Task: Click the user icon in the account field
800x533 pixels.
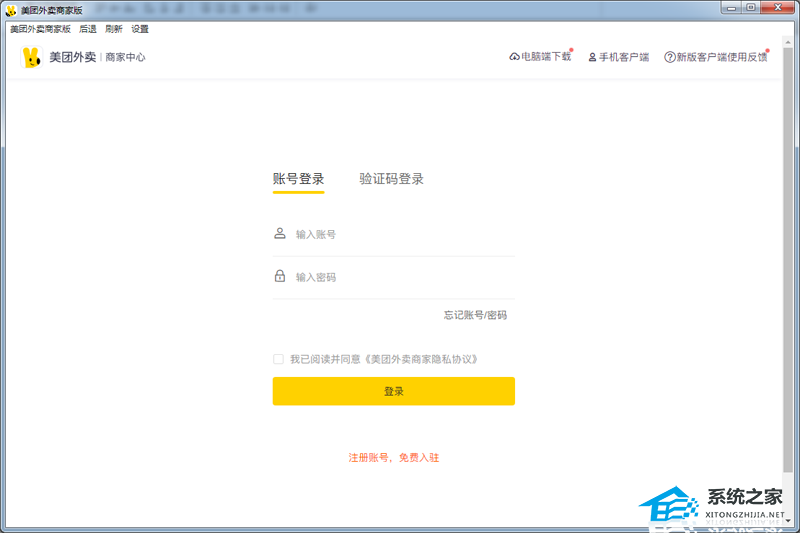Action: (280, 234)
